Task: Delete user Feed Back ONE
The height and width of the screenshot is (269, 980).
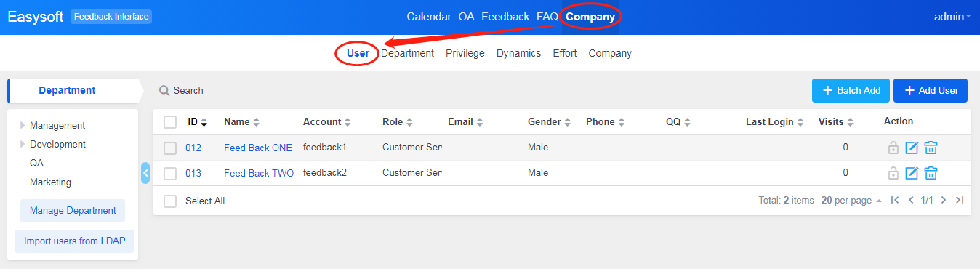Action: 931,148
